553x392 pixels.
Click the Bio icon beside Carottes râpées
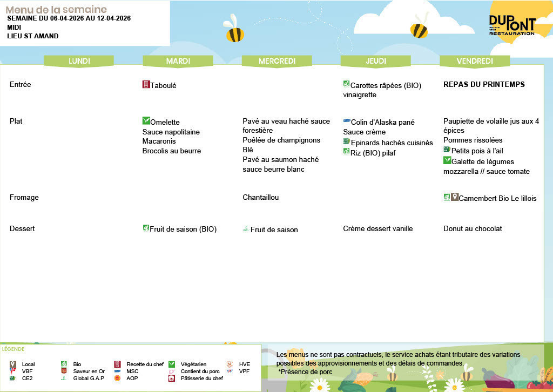click(x=346, y=84)
